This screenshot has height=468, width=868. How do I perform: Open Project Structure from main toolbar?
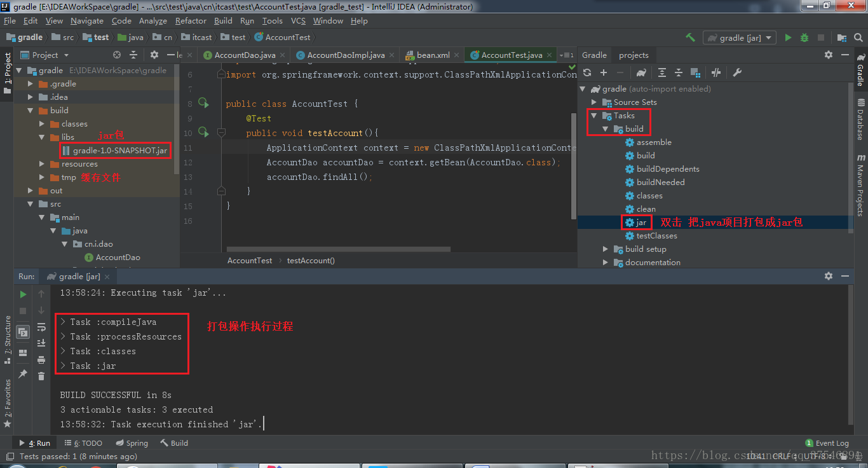point(842,38)
